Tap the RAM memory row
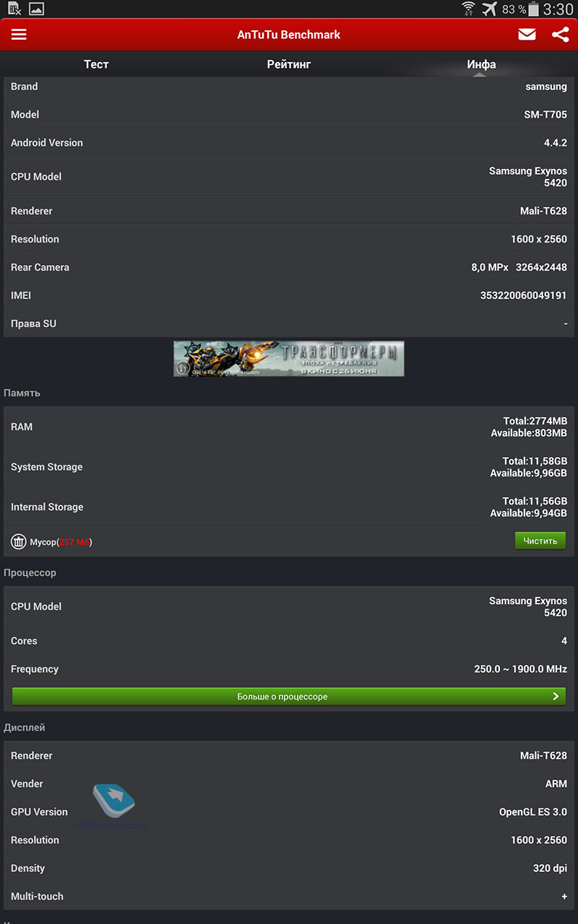578x924 pixels. [289, 427]
